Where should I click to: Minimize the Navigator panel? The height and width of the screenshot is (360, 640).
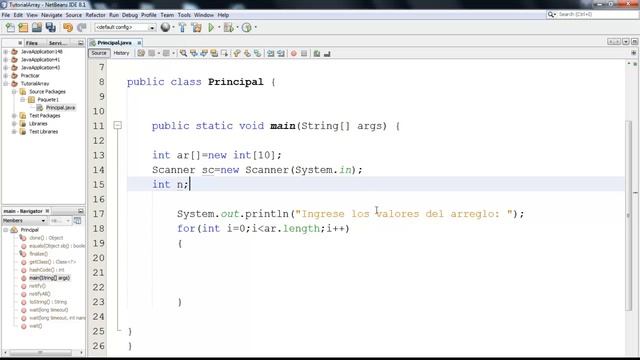pyautogui.click(x=80, y=211)
